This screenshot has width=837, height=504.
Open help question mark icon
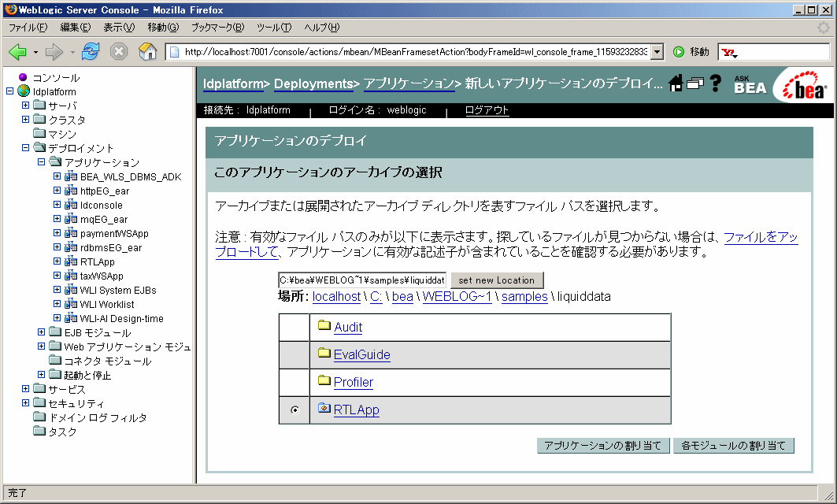[x=716, y=83]
